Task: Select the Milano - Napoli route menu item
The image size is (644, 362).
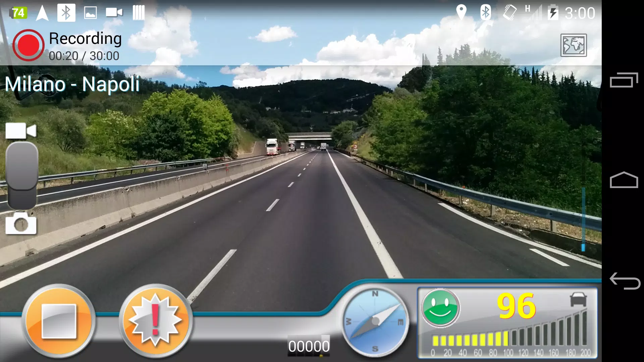Action: [x=72, y=84]
